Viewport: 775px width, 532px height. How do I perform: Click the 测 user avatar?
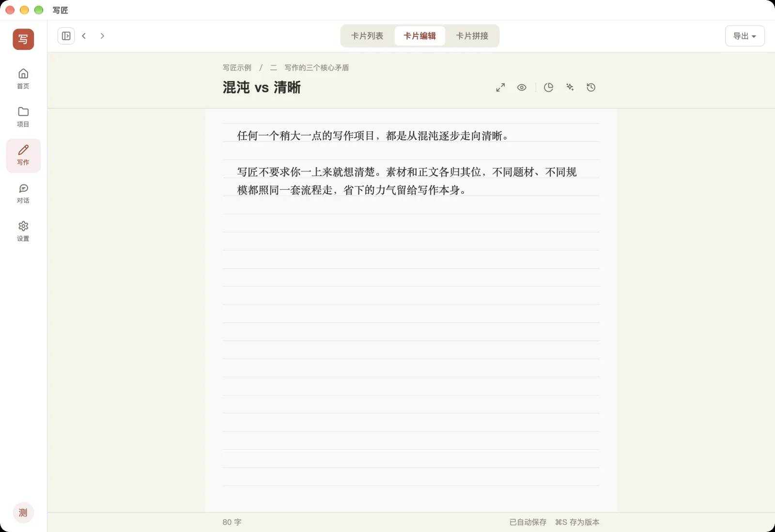point(23,513)
